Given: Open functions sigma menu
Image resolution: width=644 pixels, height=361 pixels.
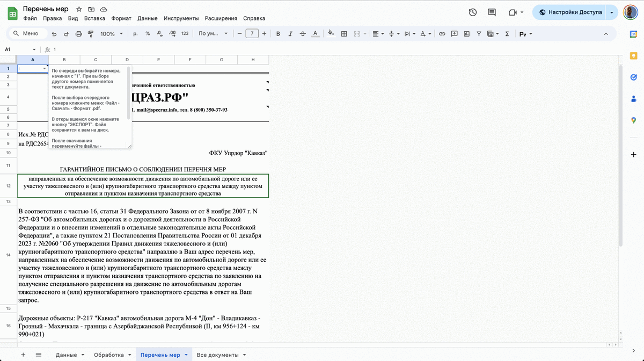Looking at the screenshot, I should point(507,34).
